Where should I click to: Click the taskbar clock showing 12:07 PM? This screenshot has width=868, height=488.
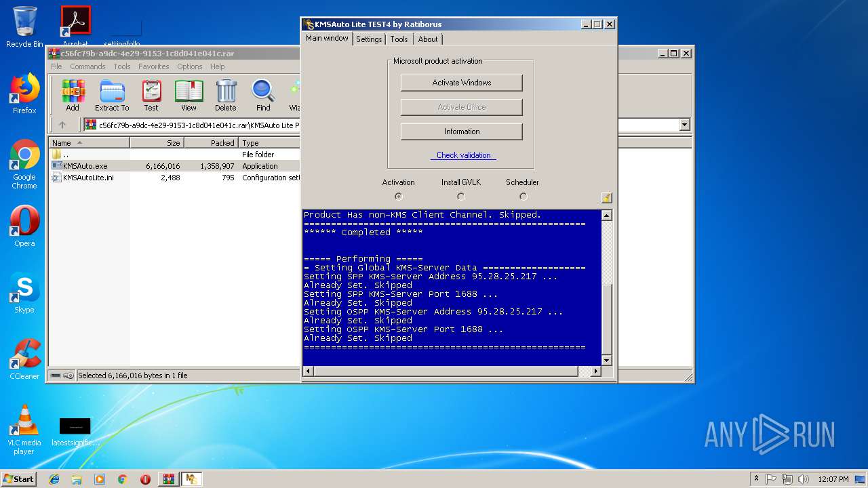click(833, 479)
